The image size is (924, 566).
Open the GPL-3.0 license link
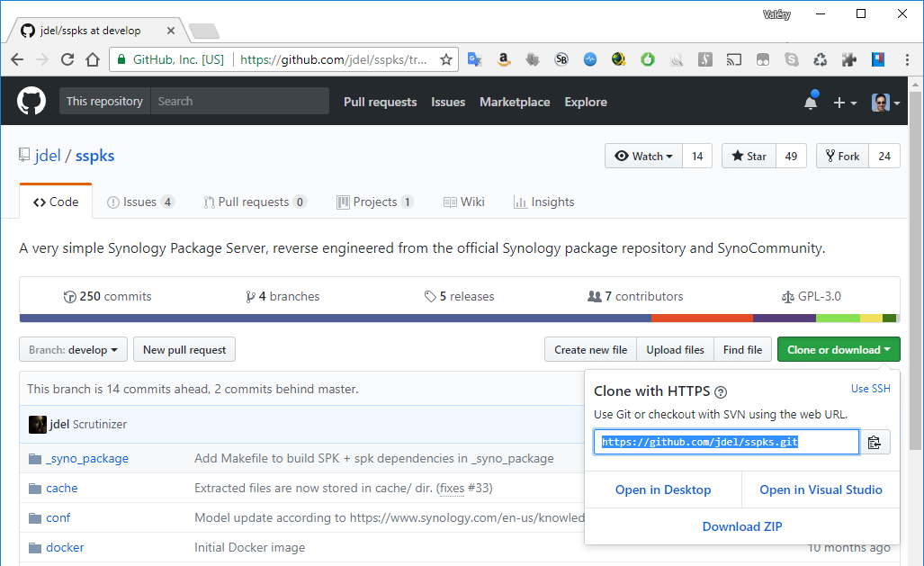pyautogui.click(x=811, y=297)
